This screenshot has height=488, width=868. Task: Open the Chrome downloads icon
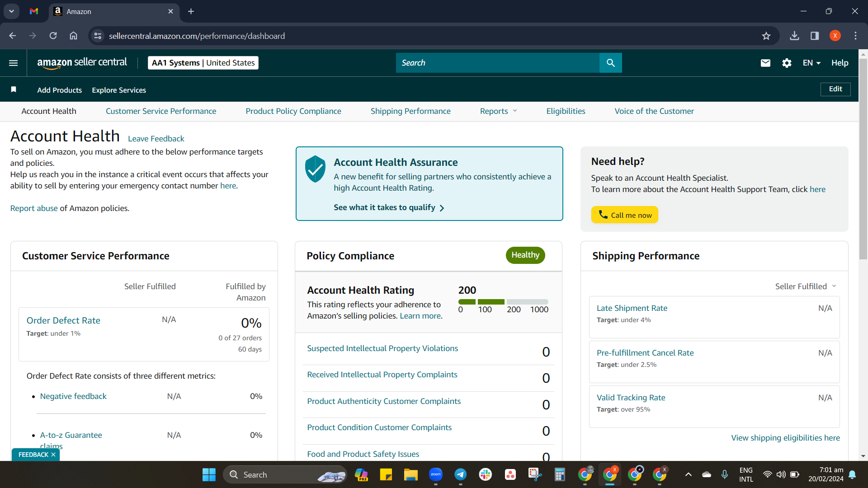[794, 36]
